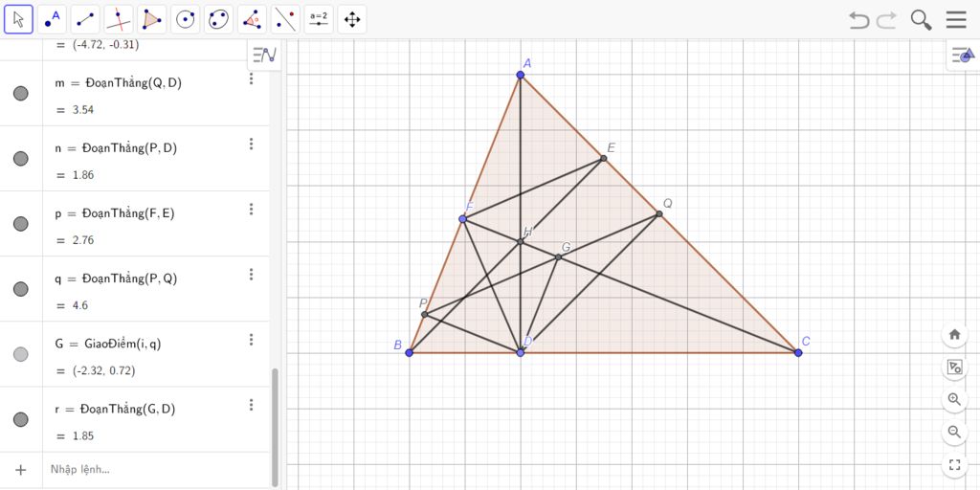Click point B on the triangle
The image size is (980, 490).
[410, 353]
